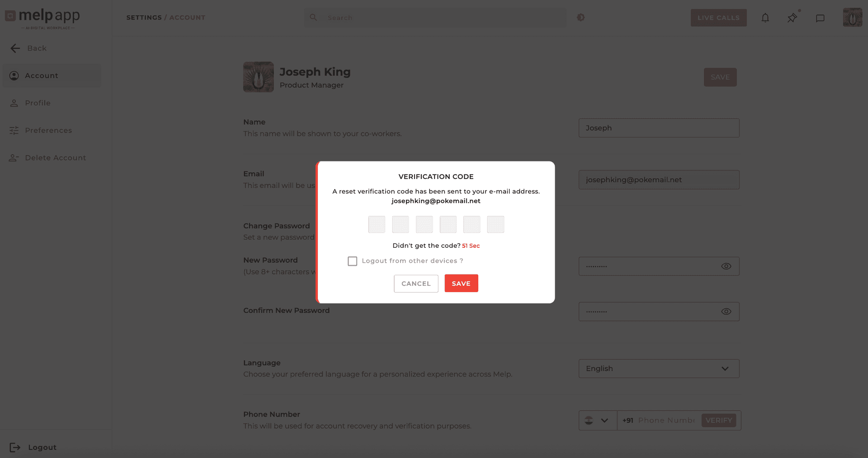Cancel the verification code dialog
The height and width of the screenshot is (458, 868).
(415, 283)
